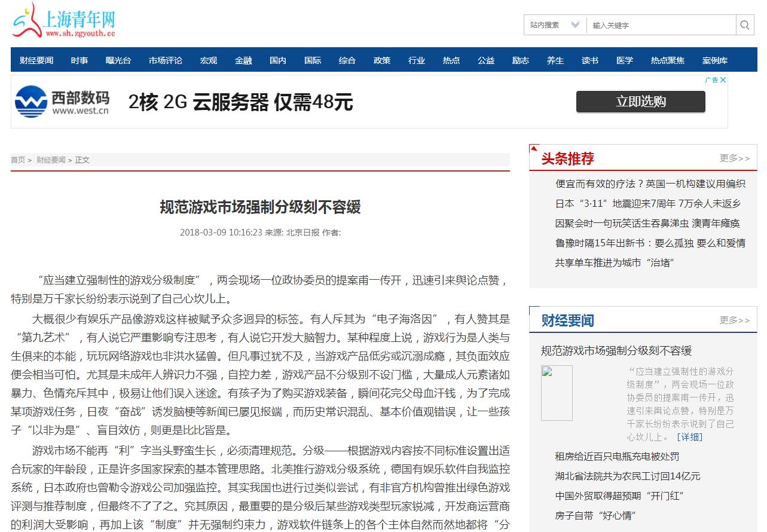Image resolution: width=767 pixels, height=532 pixels.
Task: Open the 励志 nav item
Action: [521, 60]
